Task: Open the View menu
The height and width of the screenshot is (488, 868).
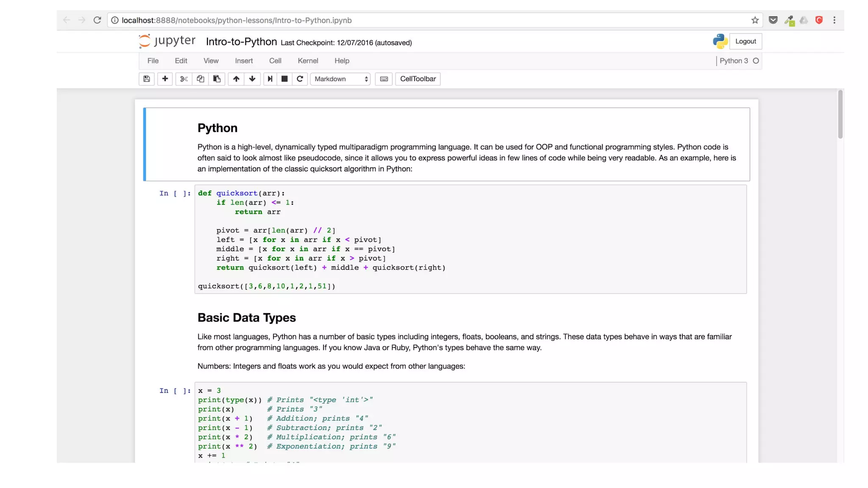Action: tap(211, 61)
